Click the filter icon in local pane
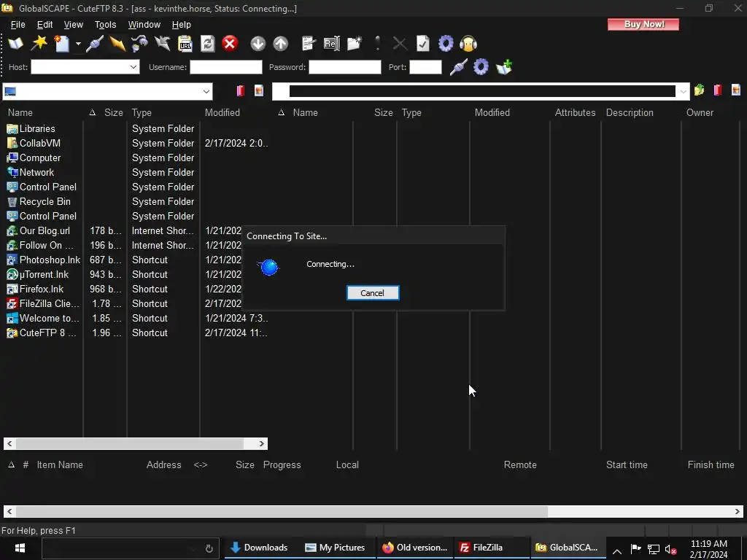The image size is (747, 560). coord(259,90)
